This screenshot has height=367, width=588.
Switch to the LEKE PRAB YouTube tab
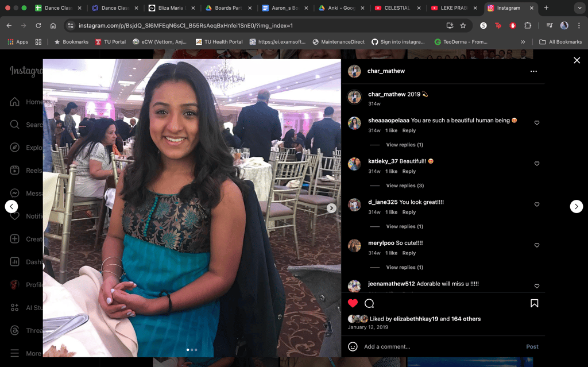(x=454, y=8)
